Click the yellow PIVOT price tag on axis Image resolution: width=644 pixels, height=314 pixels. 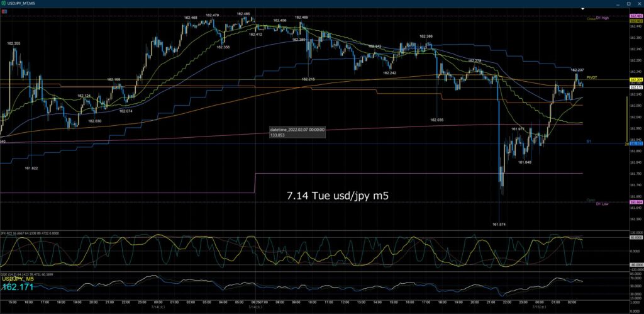point(636,80)
